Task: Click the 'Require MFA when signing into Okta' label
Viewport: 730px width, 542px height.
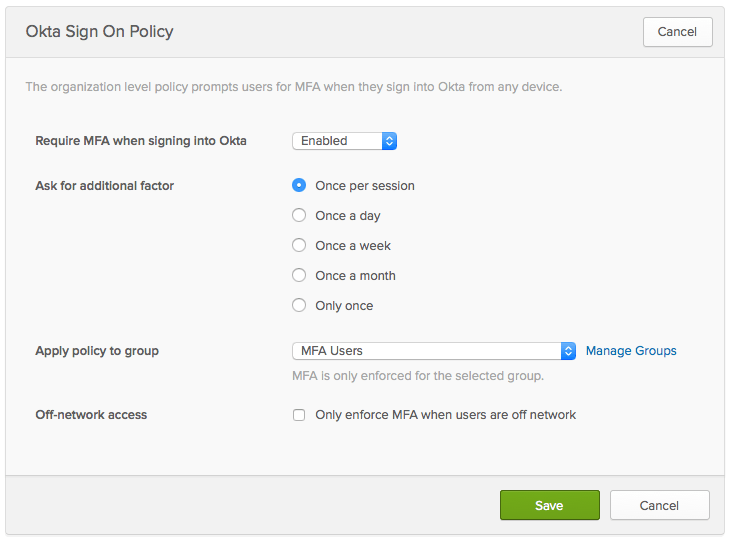Action: (141, 141)
